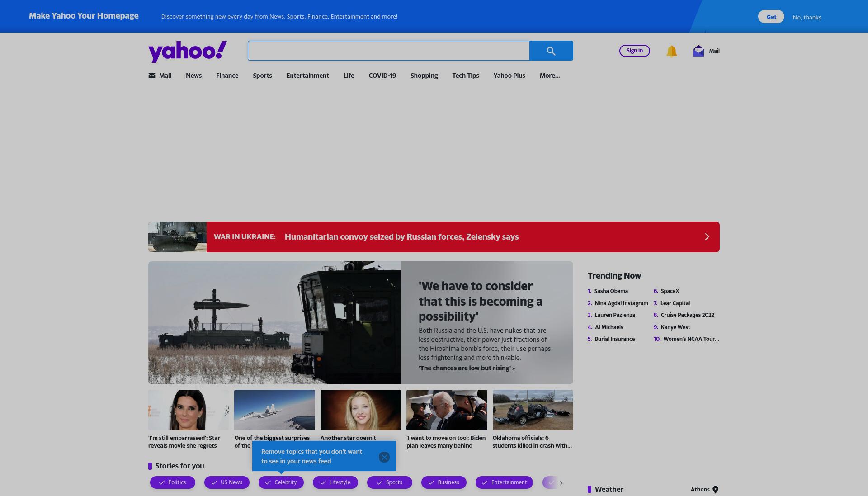Open the News navigation item

[193, 76]
